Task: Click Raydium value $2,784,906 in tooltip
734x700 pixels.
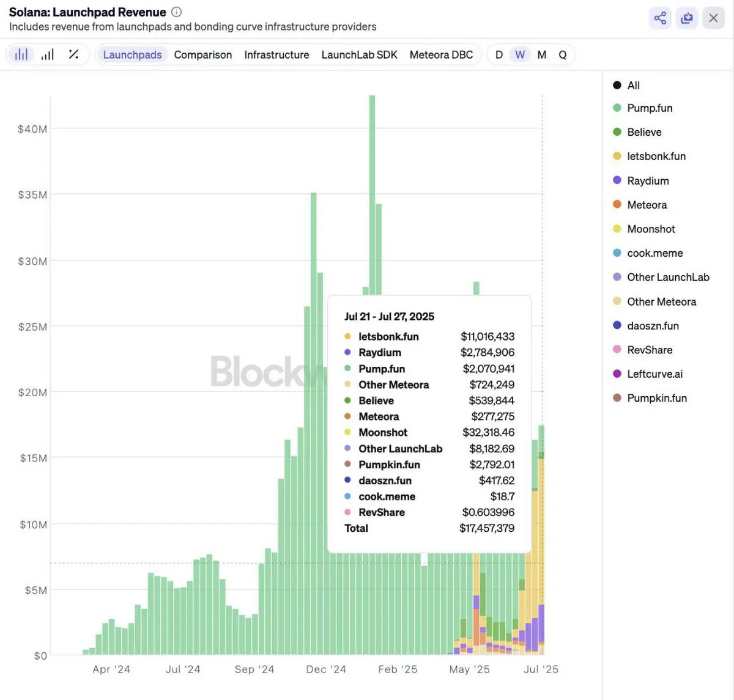Action: 487,352
